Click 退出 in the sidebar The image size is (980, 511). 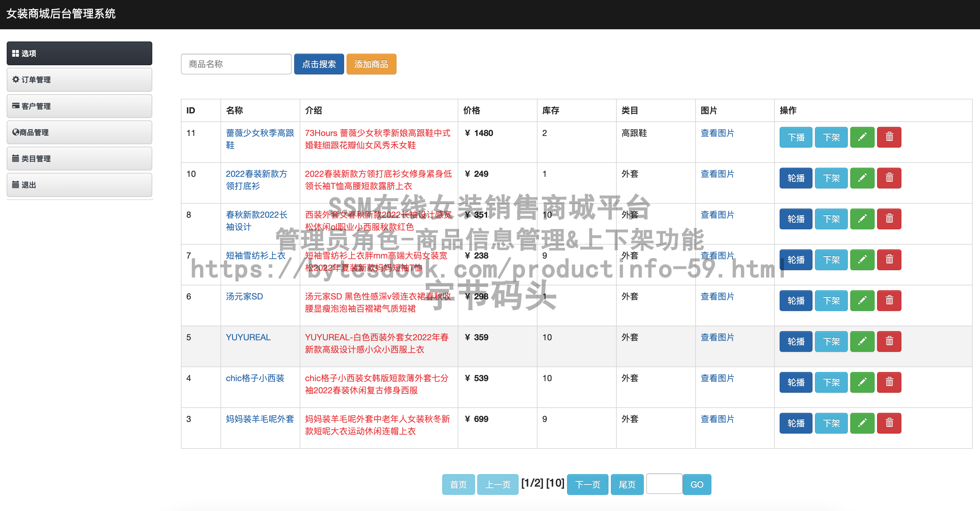point(79,185)
